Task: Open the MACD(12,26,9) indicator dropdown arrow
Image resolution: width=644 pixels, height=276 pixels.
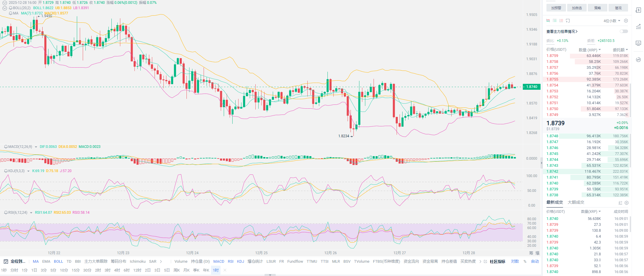Action: (36, 147)
